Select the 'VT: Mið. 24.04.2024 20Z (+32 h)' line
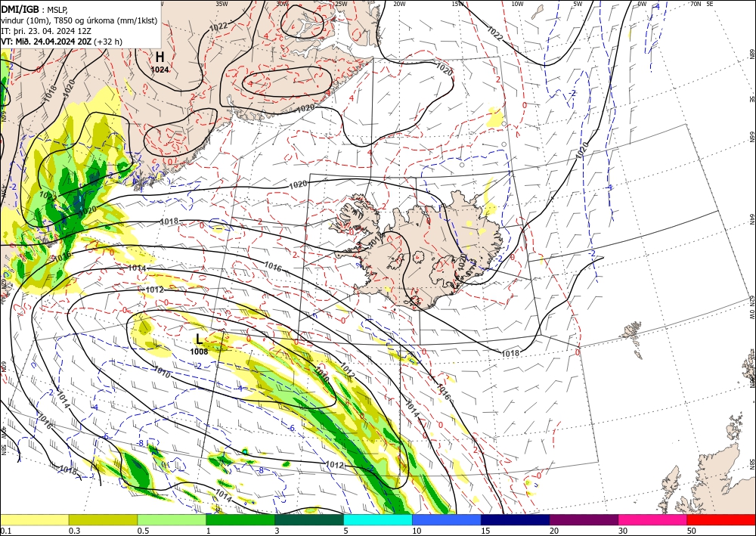The image size is (756, 536). pyautogui.click(x=62, y=42)
